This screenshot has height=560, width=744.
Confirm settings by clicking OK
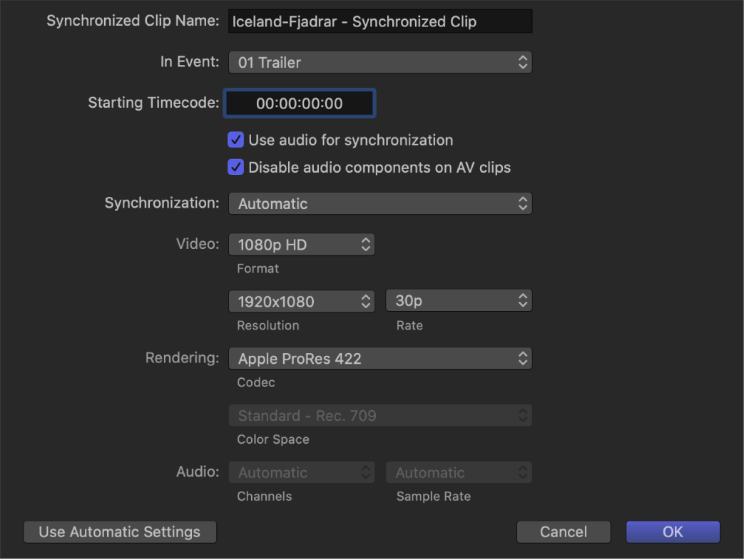pyautogui.click(x=672, y=531)
